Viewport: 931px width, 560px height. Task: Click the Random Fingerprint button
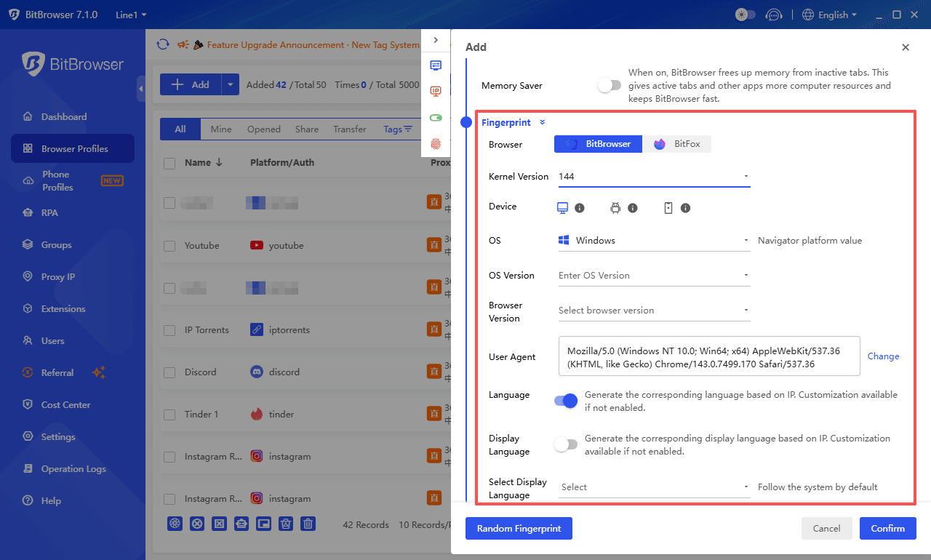pyautogui.click(x=519, y=528)
